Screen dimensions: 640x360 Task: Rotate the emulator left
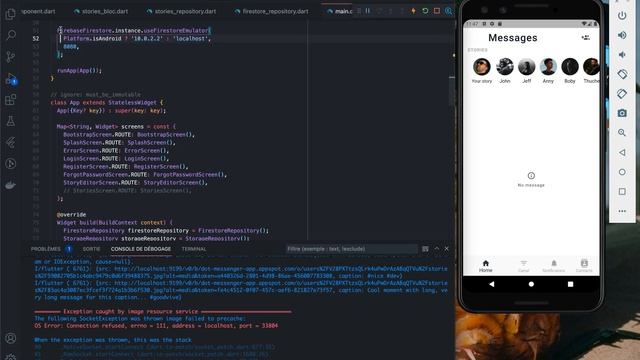(x=622, y=74)
